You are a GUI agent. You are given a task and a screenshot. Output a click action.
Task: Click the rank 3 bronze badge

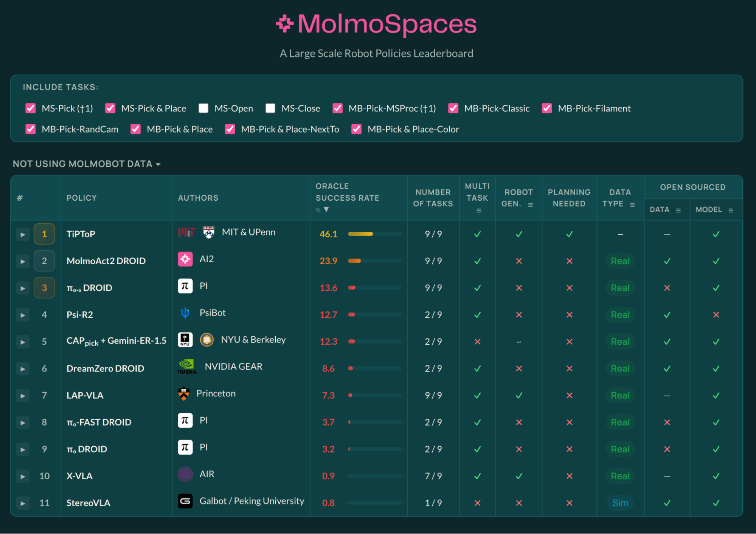point(44,288)
